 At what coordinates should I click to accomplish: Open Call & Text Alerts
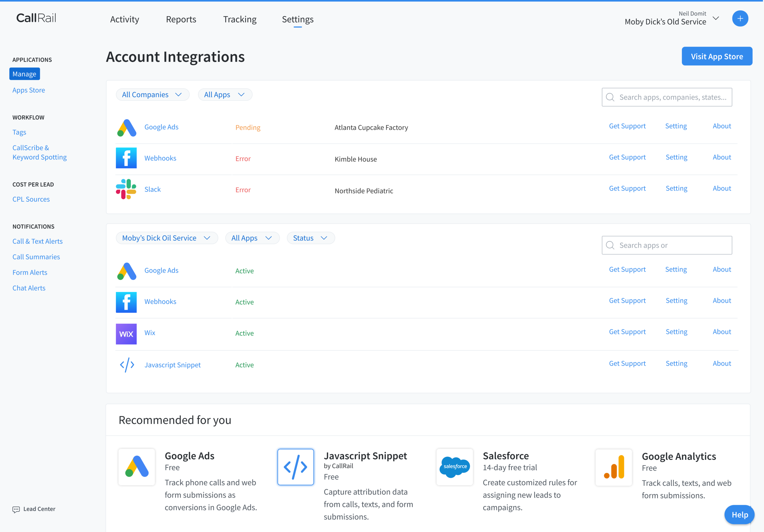click(38, 241)
